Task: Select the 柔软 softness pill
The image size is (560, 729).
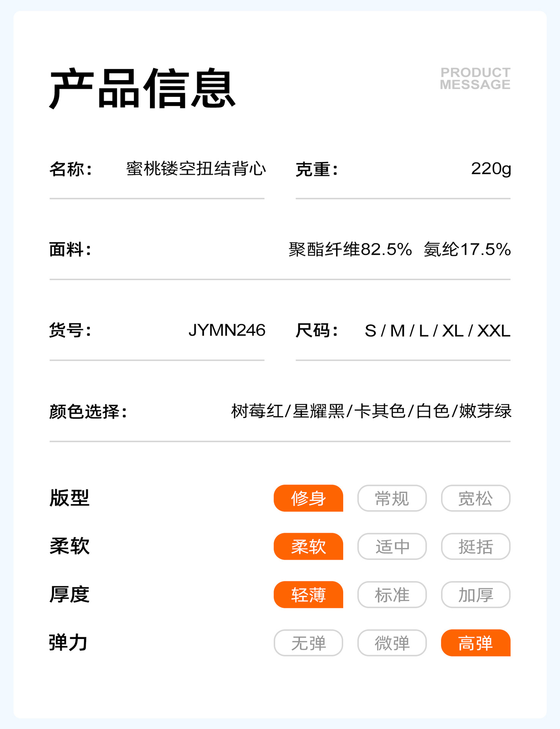Action: click(308, 546)
